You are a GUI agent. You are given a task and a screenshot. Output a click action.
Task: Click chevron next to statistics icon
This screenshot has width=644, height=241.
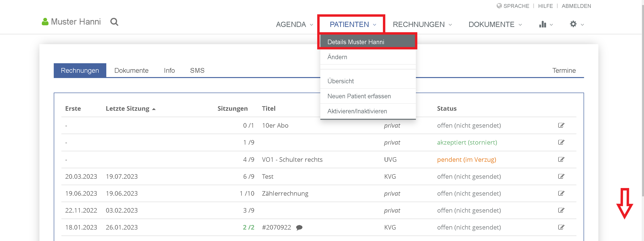(x=551, y=25)
